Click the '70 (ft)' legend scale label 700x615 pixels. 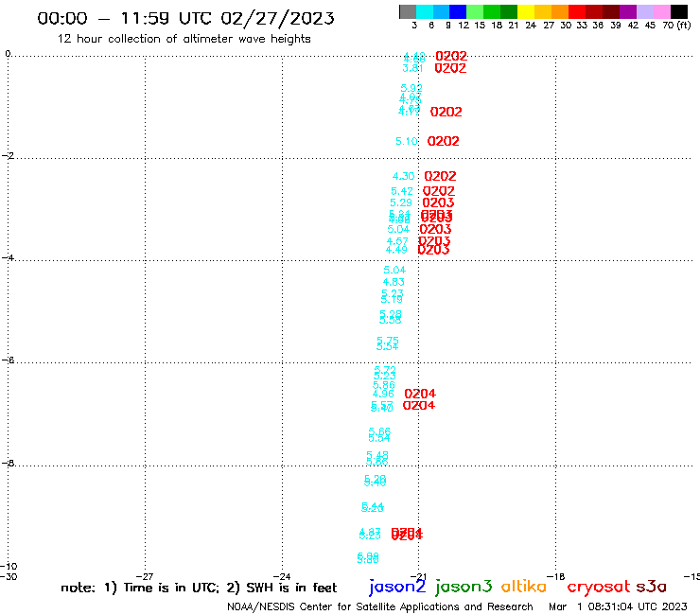676,26
